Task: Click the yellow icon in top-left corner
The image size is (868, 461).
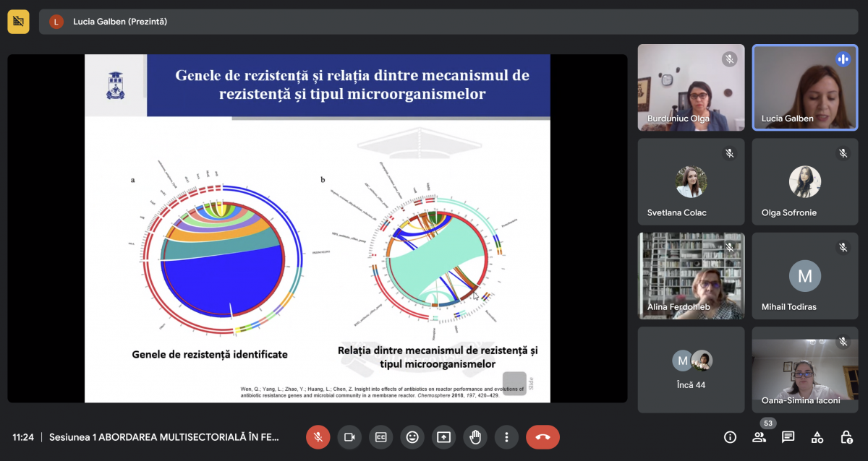Action: (x=18, y=22)
